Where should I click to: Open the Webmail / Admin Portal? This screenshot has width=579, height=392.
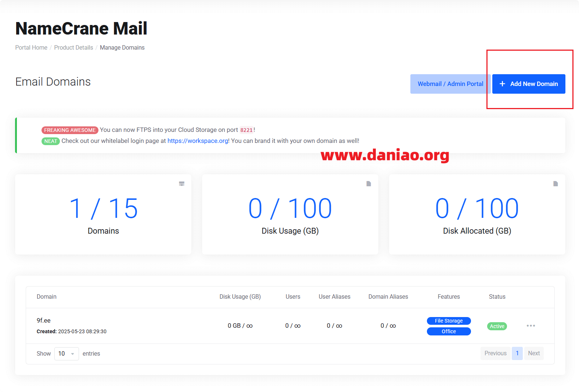450,84
